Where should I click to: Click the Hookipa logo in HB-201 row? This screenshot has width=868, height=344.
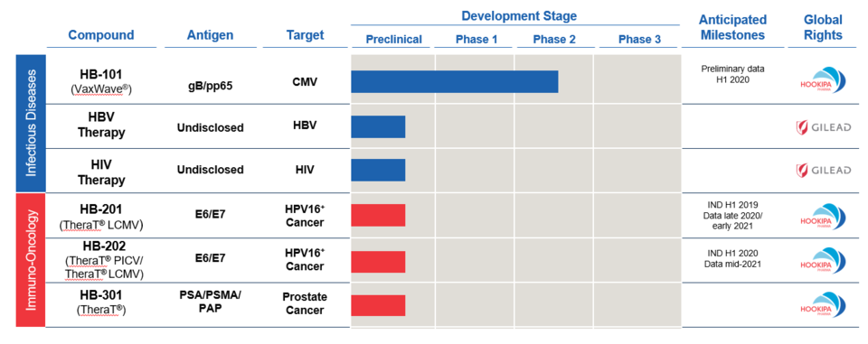(823, 218)
